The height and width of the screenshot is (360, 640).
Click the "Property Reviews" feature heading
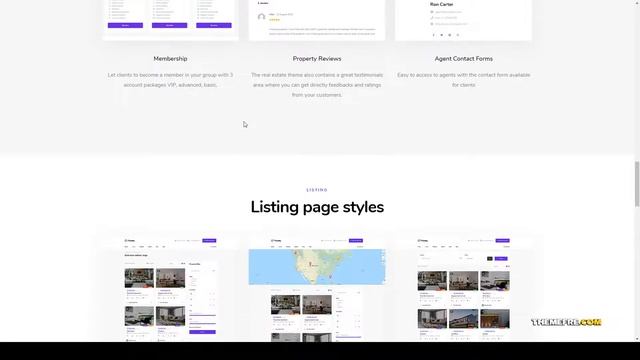pyautogui.click(x=317, y=59)
